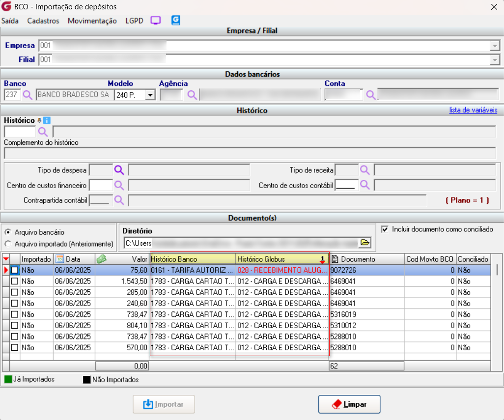Screen dimensions: 504x420
Task: Select Arquivo importado (Anteriormente) radio option
Action: tap(8, 244)
